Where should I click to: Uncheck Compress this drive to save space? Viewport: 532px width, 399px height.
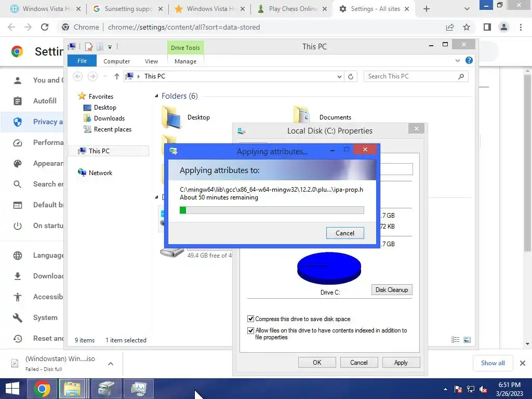pos(250,318)
